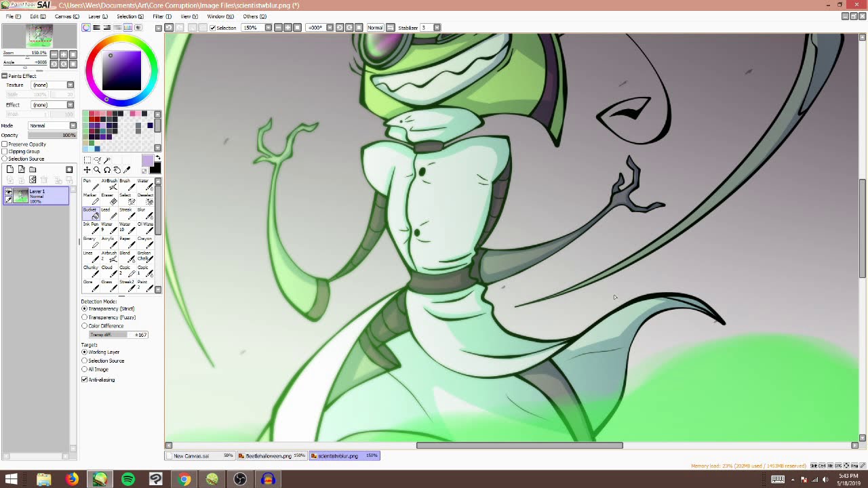The width and height of the screenshot is (868, 488).
Task: Enable Preserve Opacity checkbox
Action: click(5, 144)
